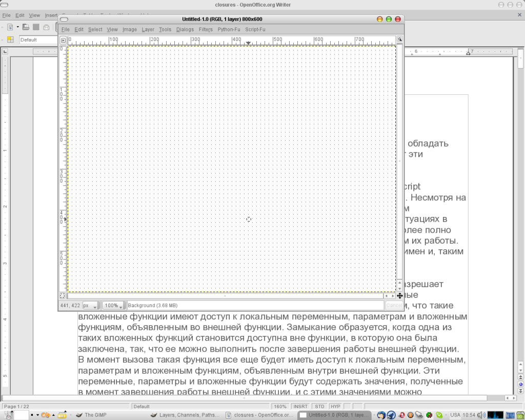This screenshot has width=525, height=420.
Task: Open the 100% zoom dropdown in GIMP
Action: [x=113, y=306]
